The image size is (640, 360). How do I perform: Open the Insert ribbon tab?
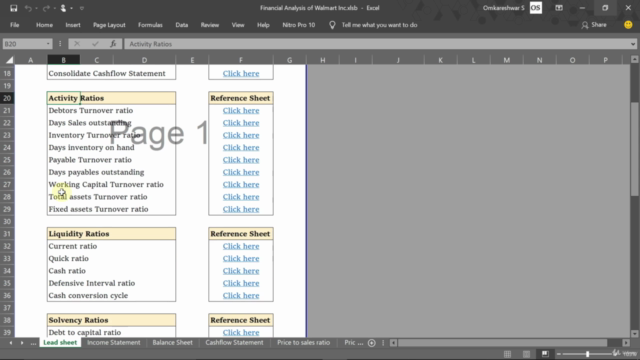tap(73, 25)
